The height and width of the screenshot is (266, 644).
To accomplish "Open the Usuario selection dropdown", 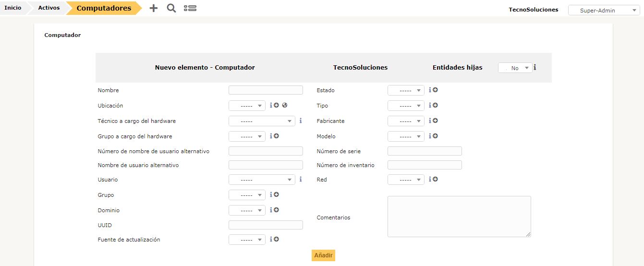I will pyautogui.click(x=262, y=180).
